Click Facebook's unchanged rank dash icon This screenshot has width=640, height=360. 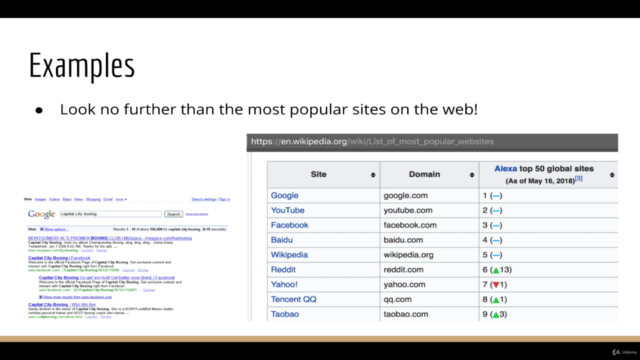tap(496, 225)
